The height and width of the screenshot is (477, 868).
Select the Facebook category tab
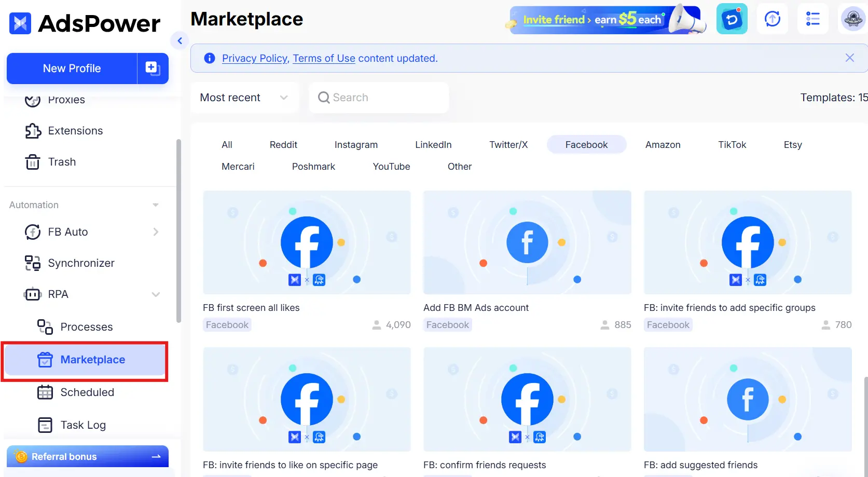(x=586, y=145)
